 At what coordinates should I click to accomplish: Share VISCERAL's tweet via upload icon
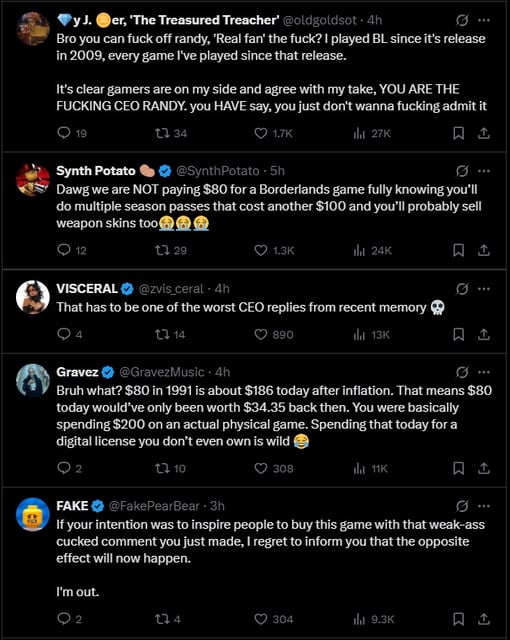point(483,334)
